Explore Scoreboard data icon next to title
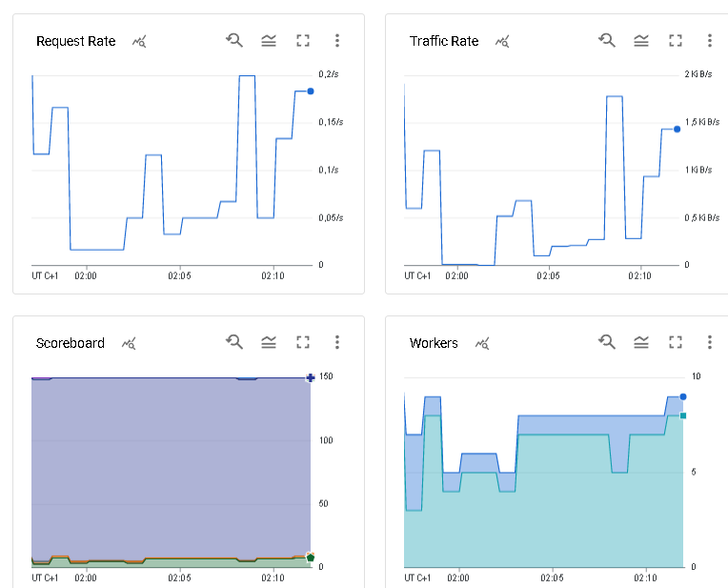The height and width of the screenshot is (588, 728). coord(129,344)
